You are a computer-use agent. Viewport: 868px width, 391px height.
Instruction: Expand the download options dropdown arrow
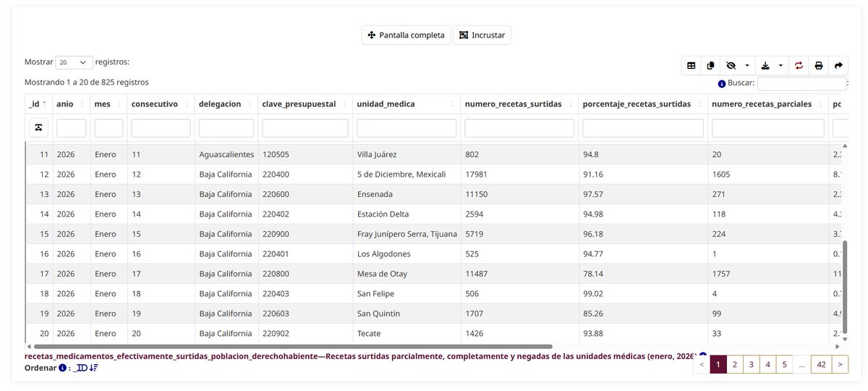click(x=781, y=65)
